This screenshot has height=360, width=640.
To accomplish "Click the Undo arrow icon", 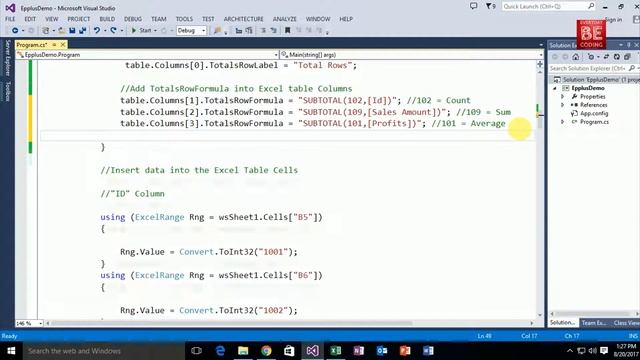I will 97,31.
